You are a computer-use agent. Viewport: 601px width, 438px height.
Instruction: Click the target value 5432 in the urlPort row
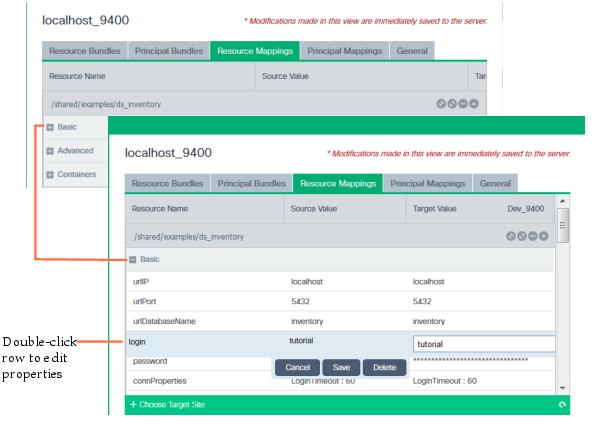coord(422,302)
